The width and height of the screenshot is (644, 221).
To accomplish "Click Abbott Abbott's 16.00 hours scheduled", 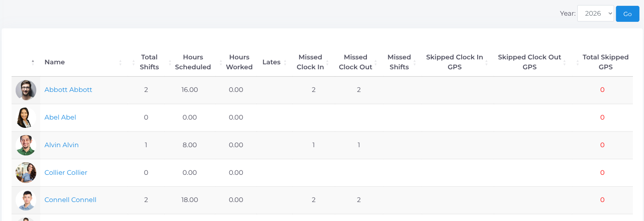I will 189,89.
